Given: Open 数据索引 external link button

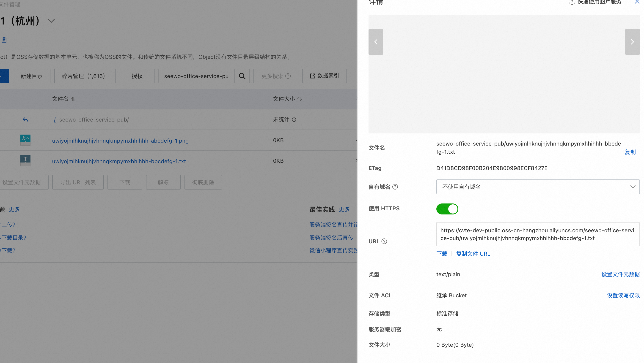Looking at the screenshot, I should point(324,76).
